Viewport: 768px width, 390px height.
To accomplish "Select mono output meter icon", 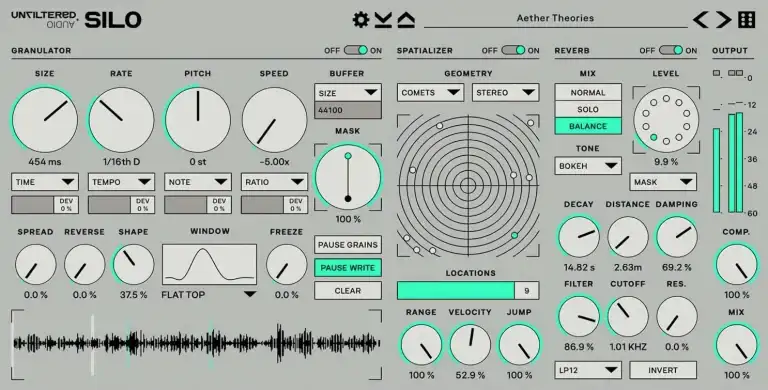I will 717,73.
